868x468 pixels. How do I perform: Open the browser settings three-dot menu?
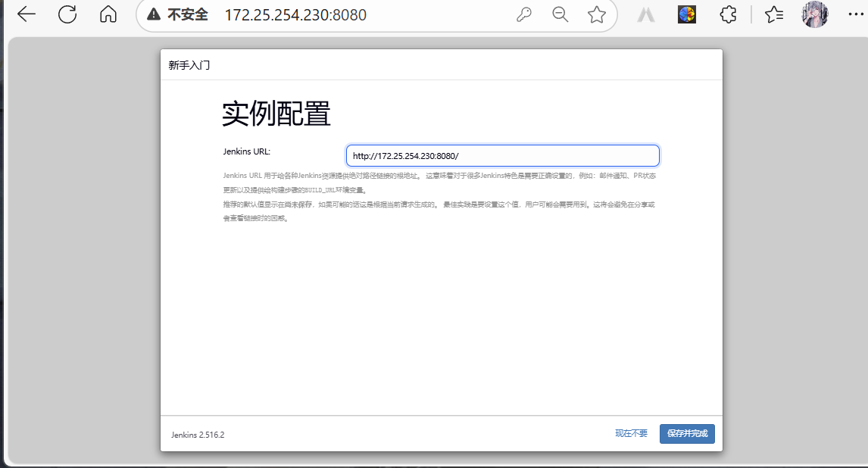tap(856, 14)
